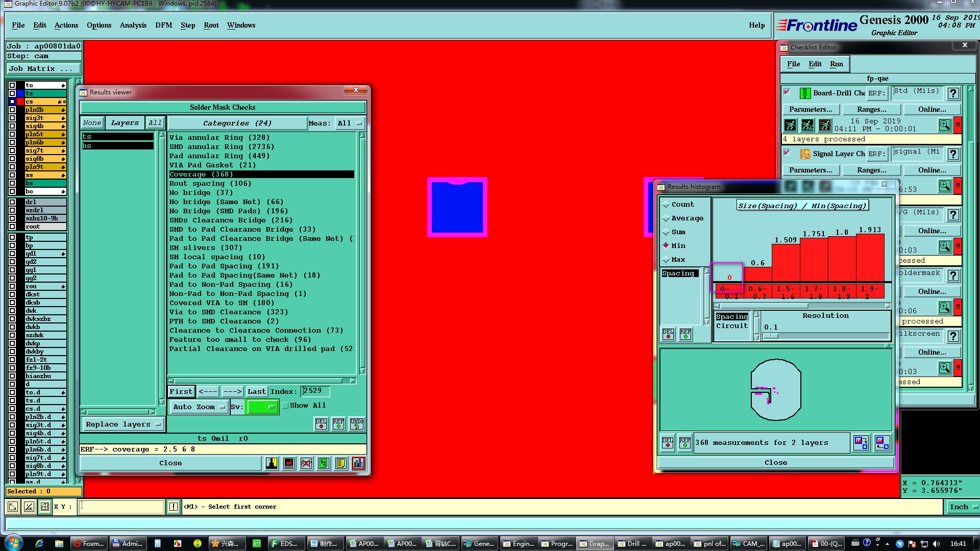Click the yellow report notes icon

pyautogui.click(x=340, y=463)
